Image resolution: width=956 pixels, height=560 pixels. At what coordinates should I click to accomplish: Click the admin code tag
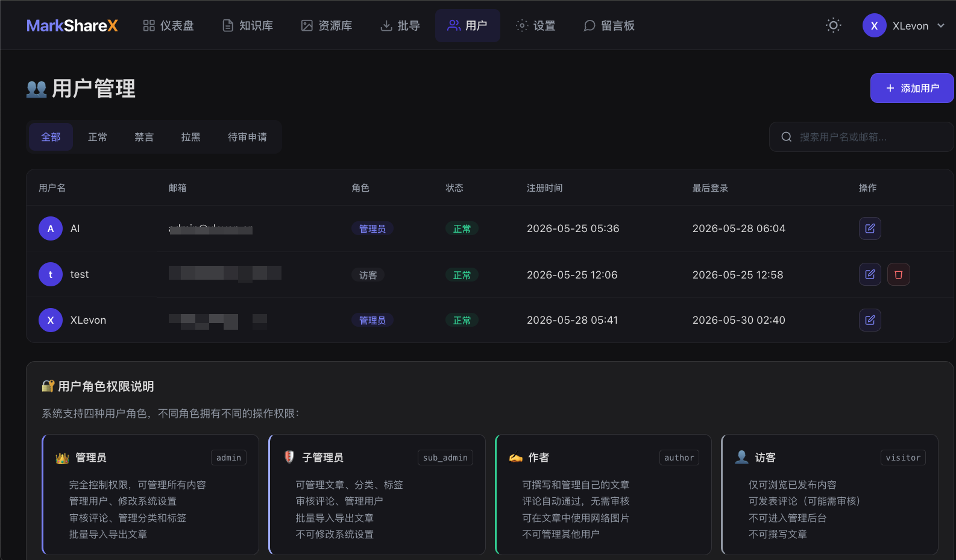click(229, 458)
